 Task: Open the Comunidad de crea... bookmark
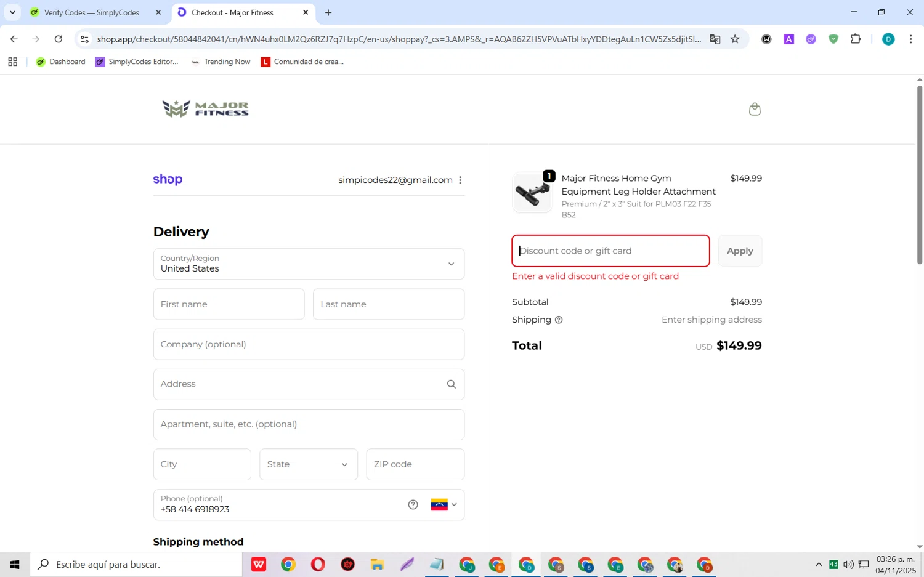point(302,62)
